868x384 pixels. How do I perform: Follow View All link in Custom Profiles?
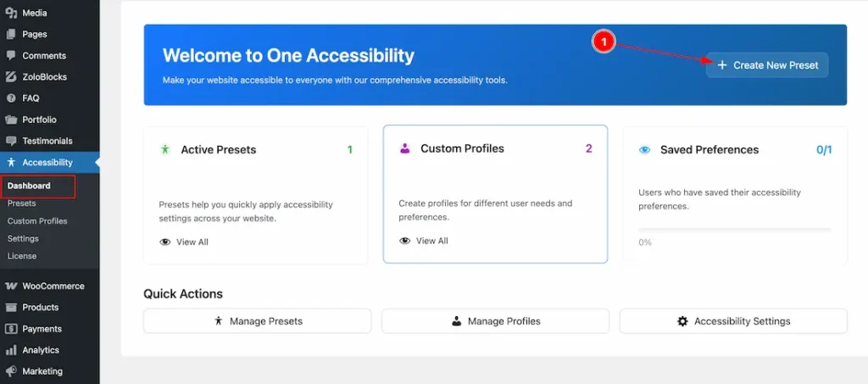pyautogui.click(x=431, y=241)
